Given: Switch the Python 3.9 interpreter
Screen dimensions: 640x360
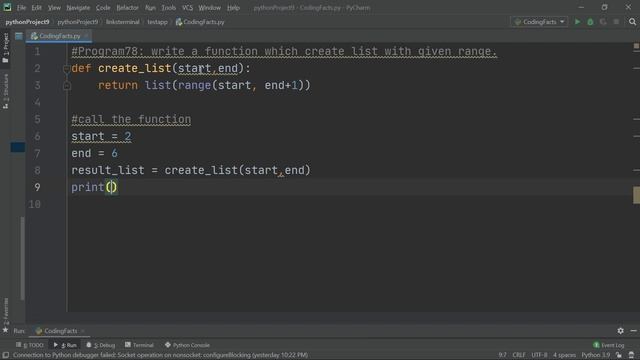Looking at the screenshot, I should click(596, 355).
